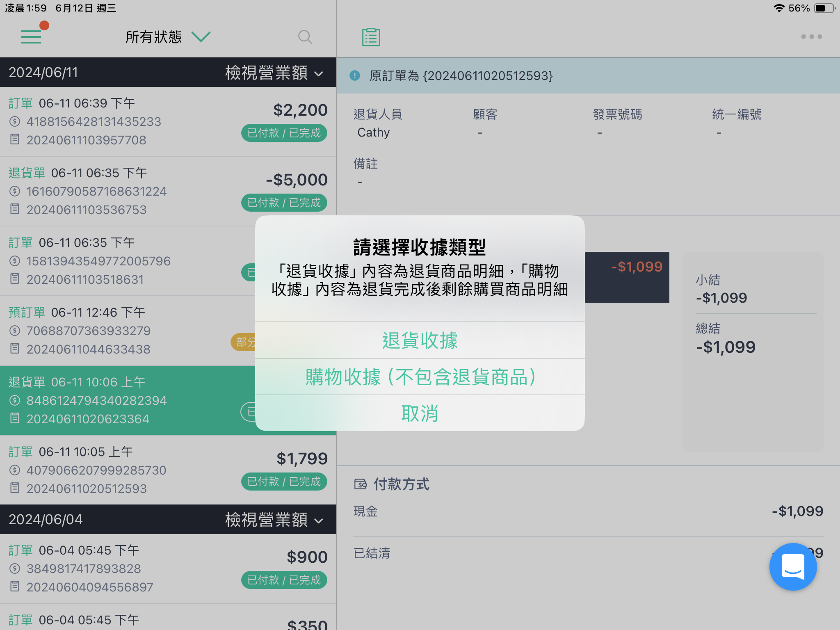Open the blue chat support bubble
Image resolution: width=840 pixels, height=630 pixels.
pos(793,566)
